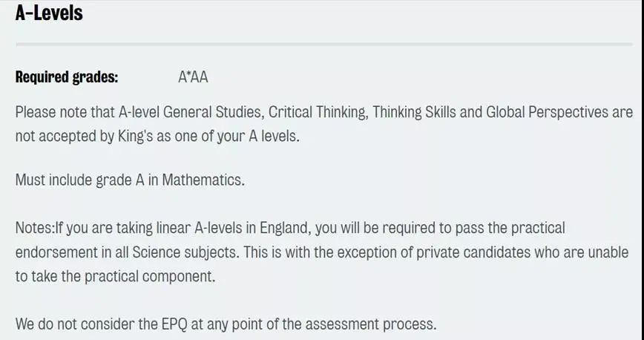Click the line to take the practical component
The width and height of the screenshot is (644, 340).
(116, 276)
